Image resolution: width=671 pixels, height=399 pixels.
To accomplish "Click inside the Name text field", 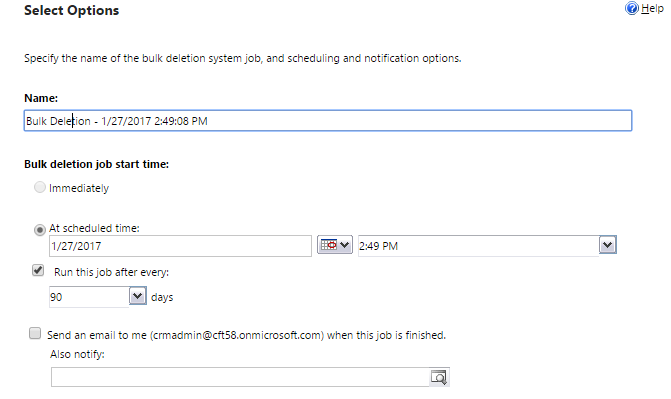I will coord(328,121).
